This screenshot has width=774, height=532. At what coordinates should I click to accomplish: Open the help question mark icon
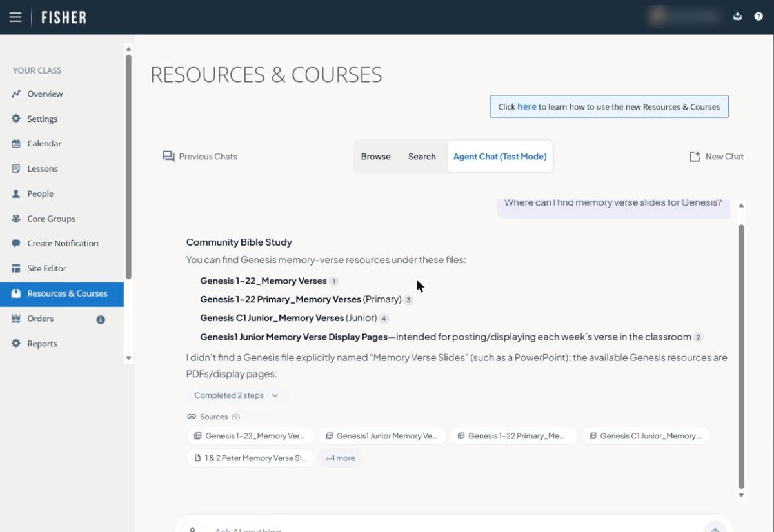[759, 17]
